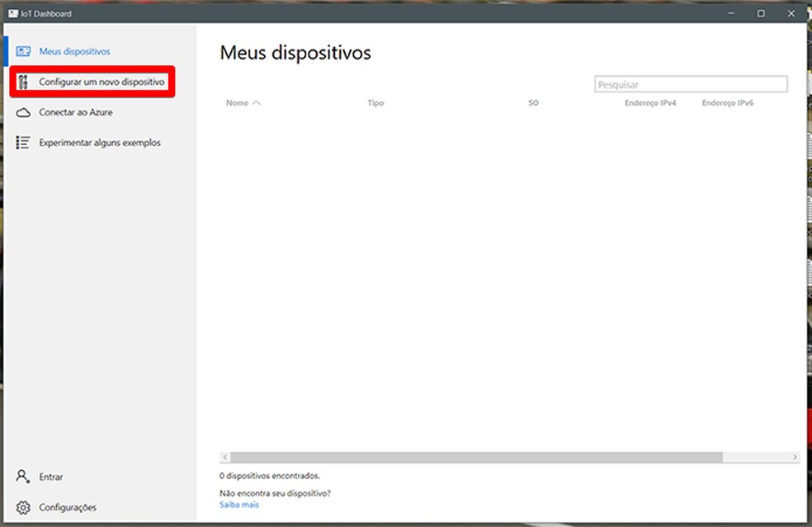Maximize the IoT Dashboard window

pos(761,13)
